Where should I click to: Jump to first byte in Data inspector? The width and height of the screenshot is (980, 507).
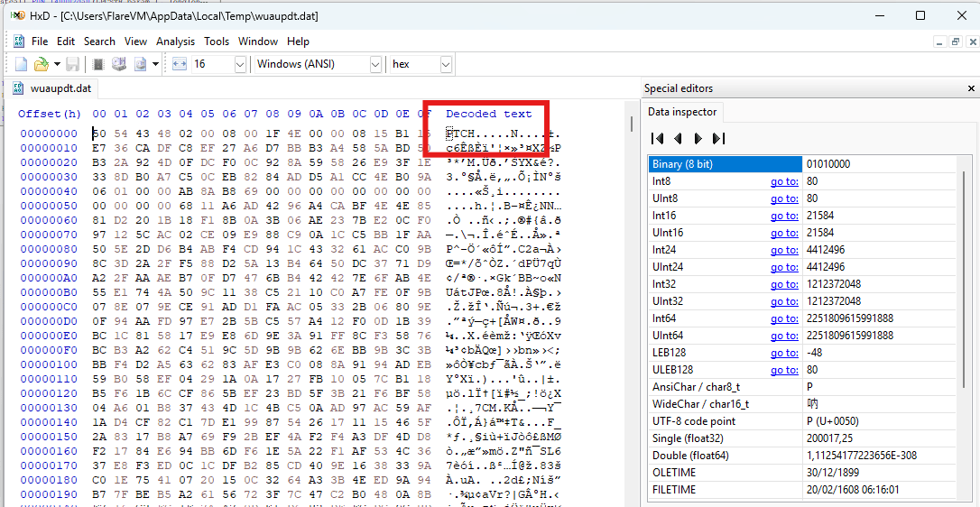[656, 138]
